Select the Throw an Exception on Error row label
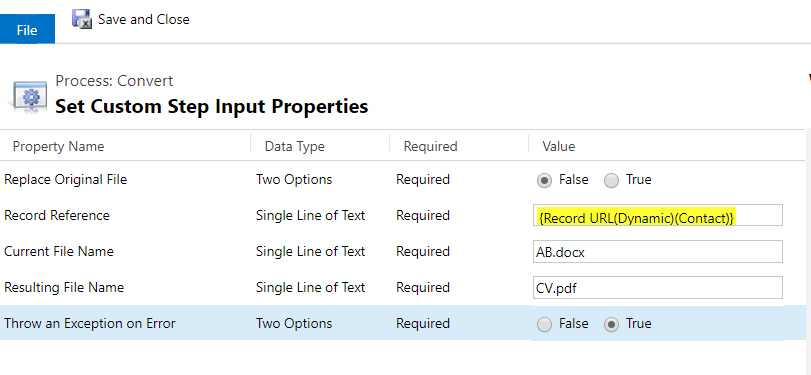This screenshot has height=375, width=811. [x=90, y=323]
